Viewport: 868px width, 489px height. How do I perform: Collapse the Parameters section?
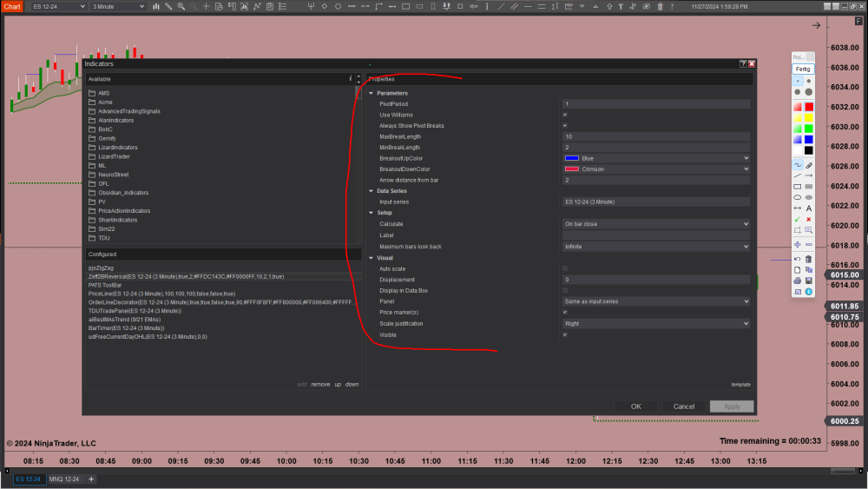point(371,93)
